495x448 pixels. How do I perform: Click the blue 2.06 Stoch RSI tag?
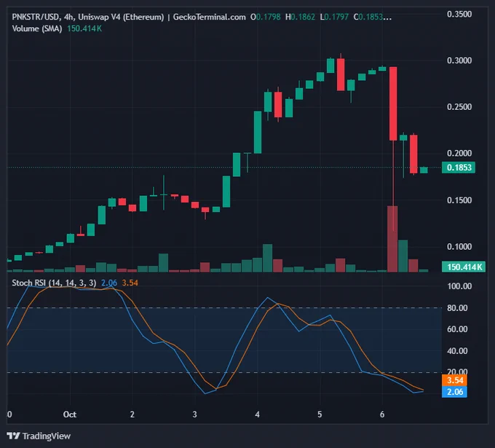coord(454,392)
